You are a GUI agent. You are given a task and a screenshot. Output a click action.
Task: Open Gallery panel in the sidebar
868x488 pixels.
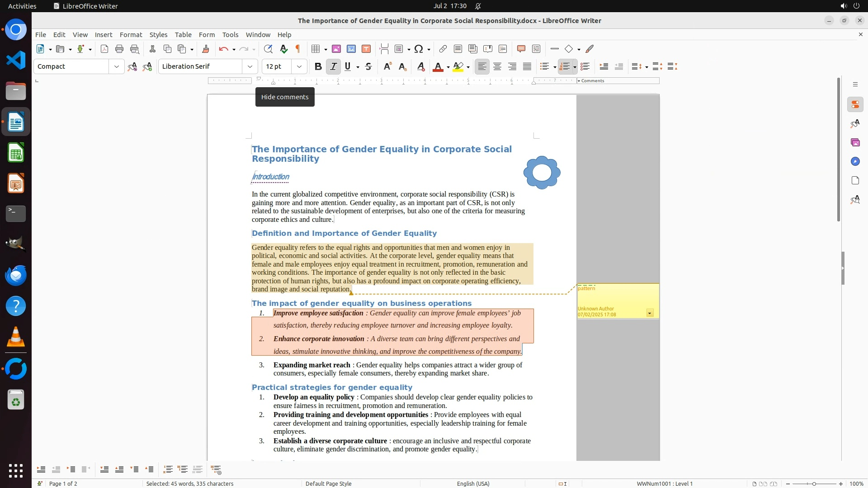[x=855, y=142]
